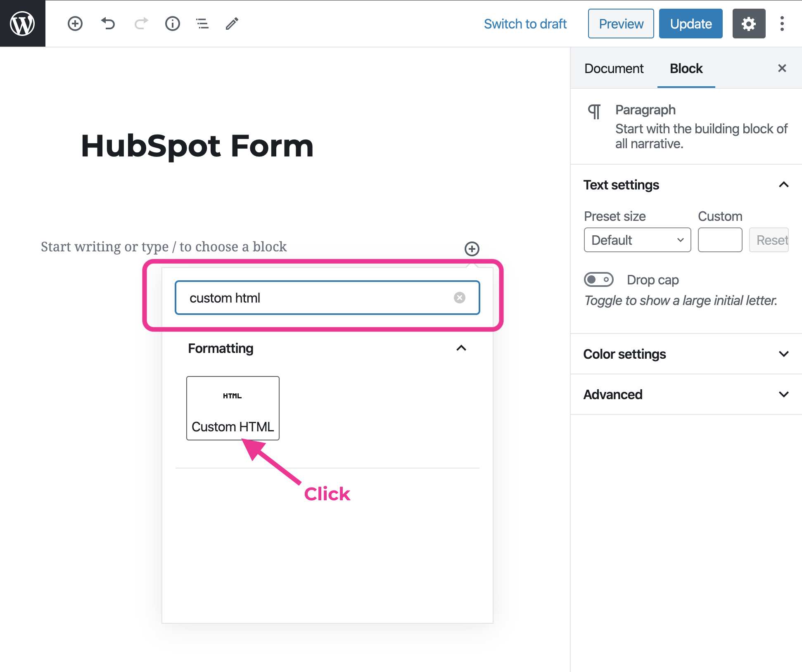The height and width of the screenshot is (672, 802).
Task: Click the WordPress logo icon
Action: tap(22, 24)
